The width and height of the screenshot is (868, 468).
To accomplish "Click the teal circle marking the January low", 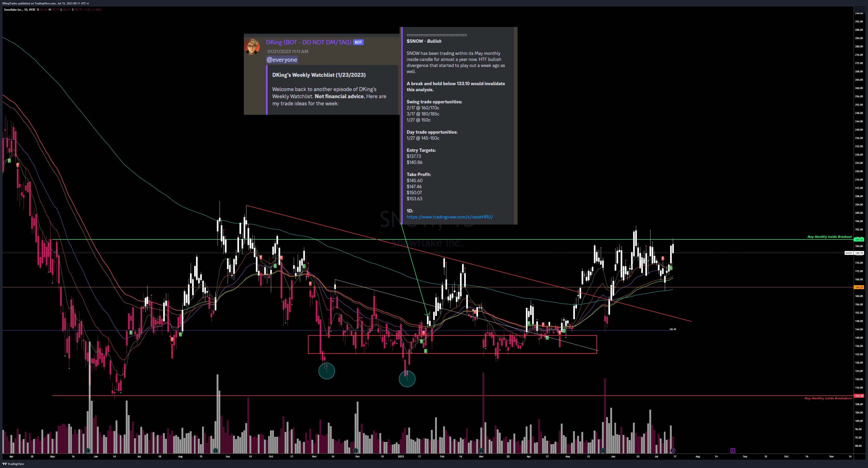I will tap(407, 379).
